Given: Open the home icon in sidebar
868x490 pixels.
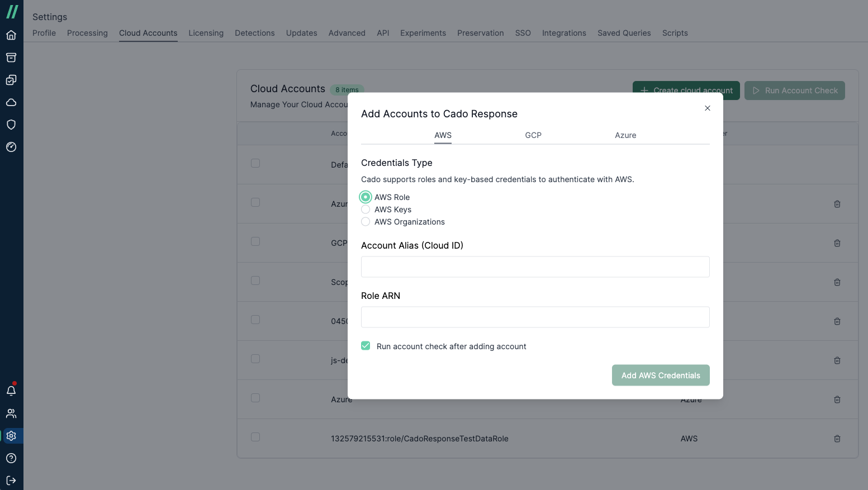Looking at the screenshot, I should pyautogui.click(x=11, y=35).
